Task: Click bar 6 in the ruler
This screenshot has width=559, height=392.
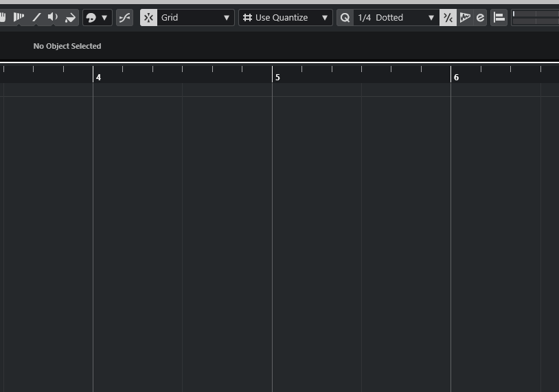Action: tap(456, 78)
